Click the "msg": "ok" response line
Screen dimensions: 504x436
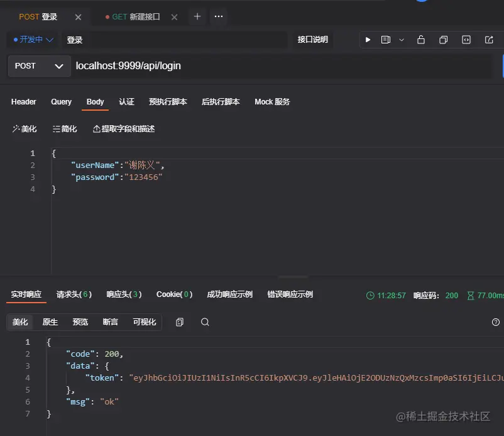click(92, 401)
